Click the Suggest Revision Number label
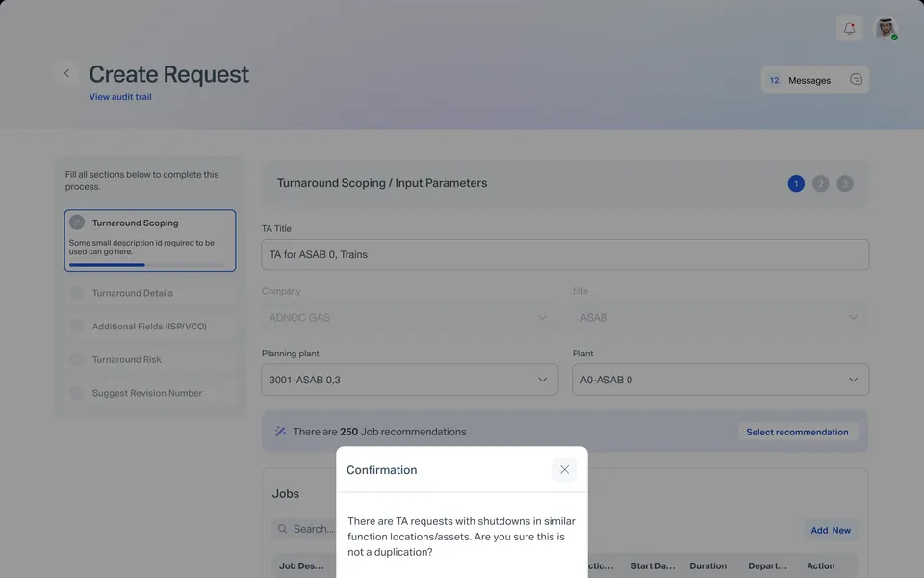Viewport: 924px width, 578px height. pos(146,393)
